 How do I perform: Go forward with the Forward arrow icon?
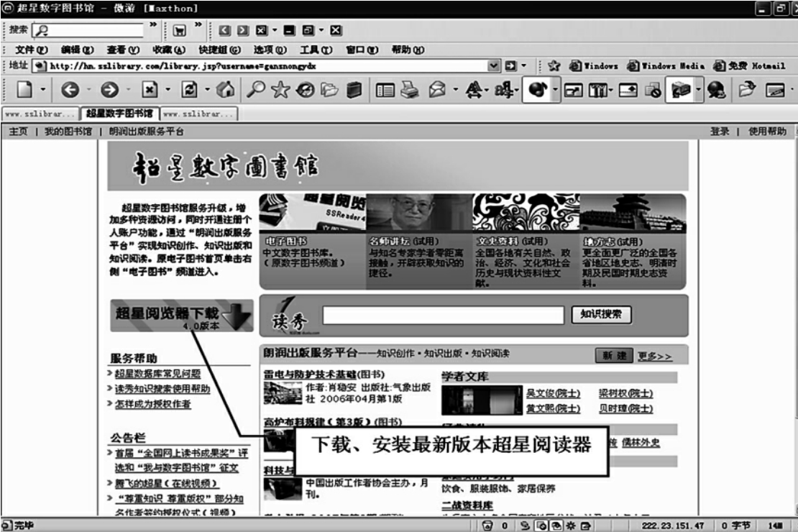(x=109, y=90)
